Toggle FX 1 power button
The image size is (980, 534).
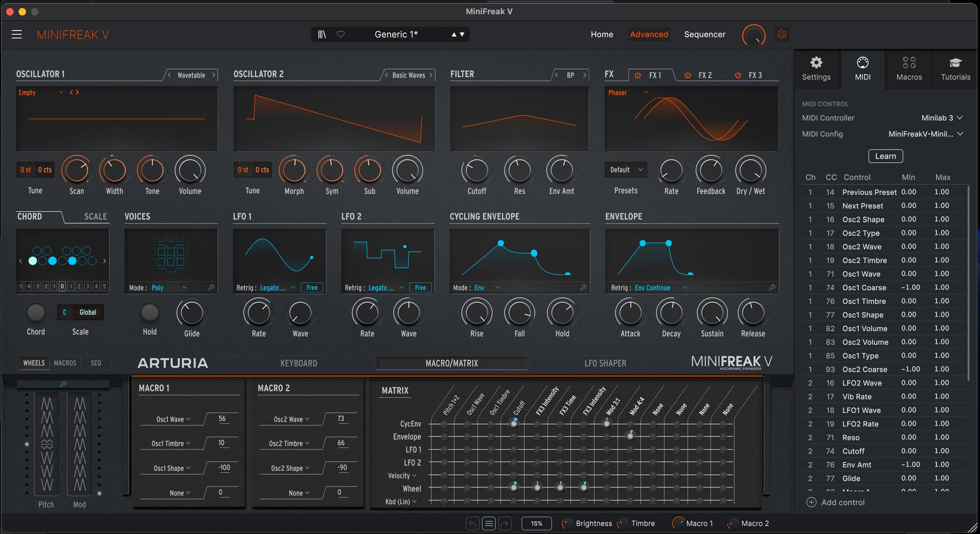click(x=638, y=75)
